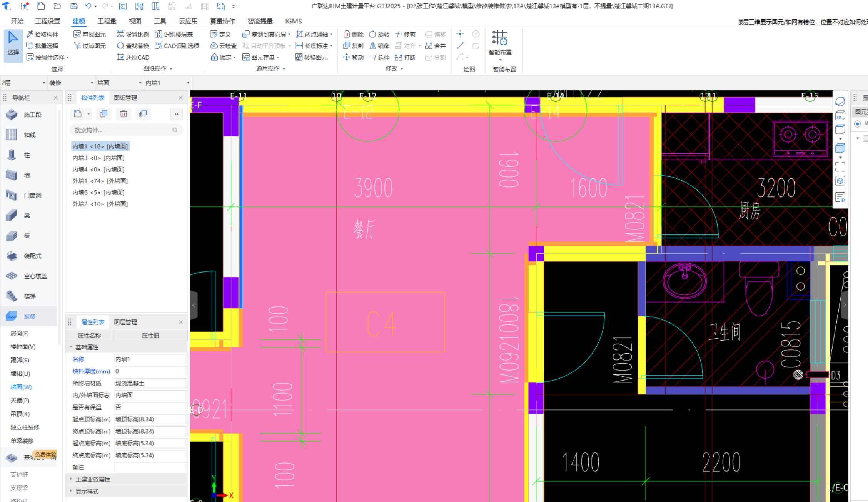Close the 导航栏 panel
The image size is (868, 502).
click(56, 98)
